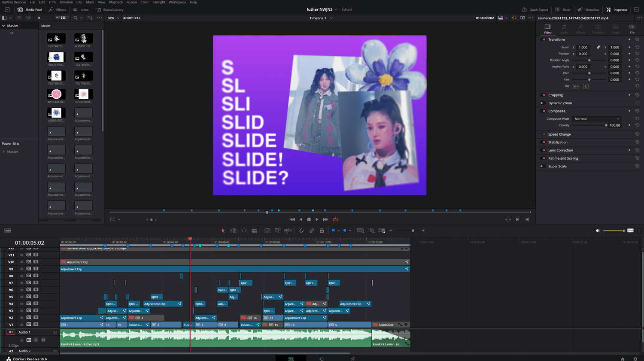This screenshot has height=361, width=644.
Task: Click the blue Flag icon
Action: coord(333,231)
